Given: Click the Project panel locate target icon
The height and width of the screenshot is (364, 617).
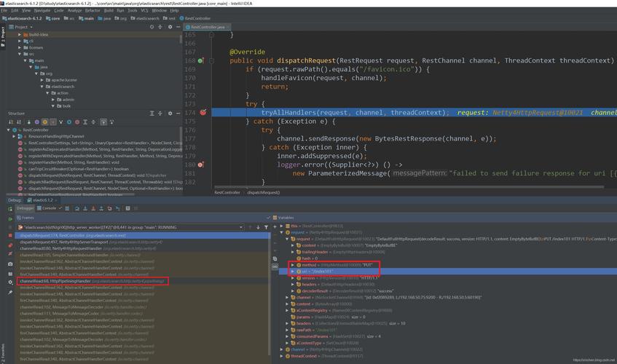Looking at the screenshot, I should point(152,27).
